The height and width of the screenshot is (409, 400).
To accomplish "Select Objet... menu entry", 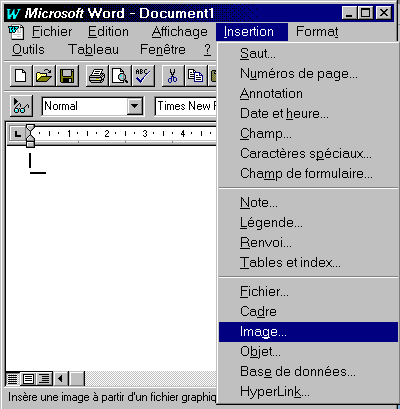I will 308,352.
